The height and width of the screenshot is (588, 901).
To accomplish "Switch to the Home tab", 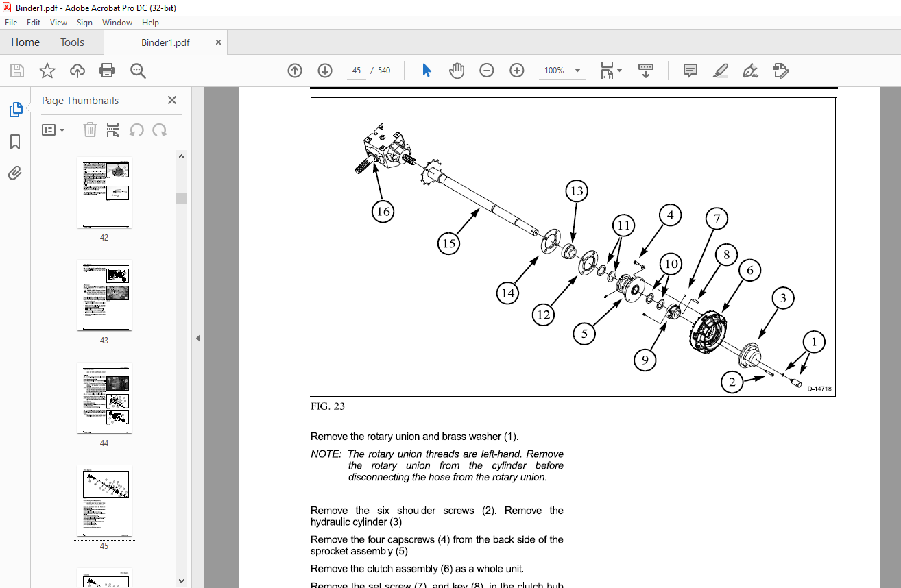I will [25, 42].
